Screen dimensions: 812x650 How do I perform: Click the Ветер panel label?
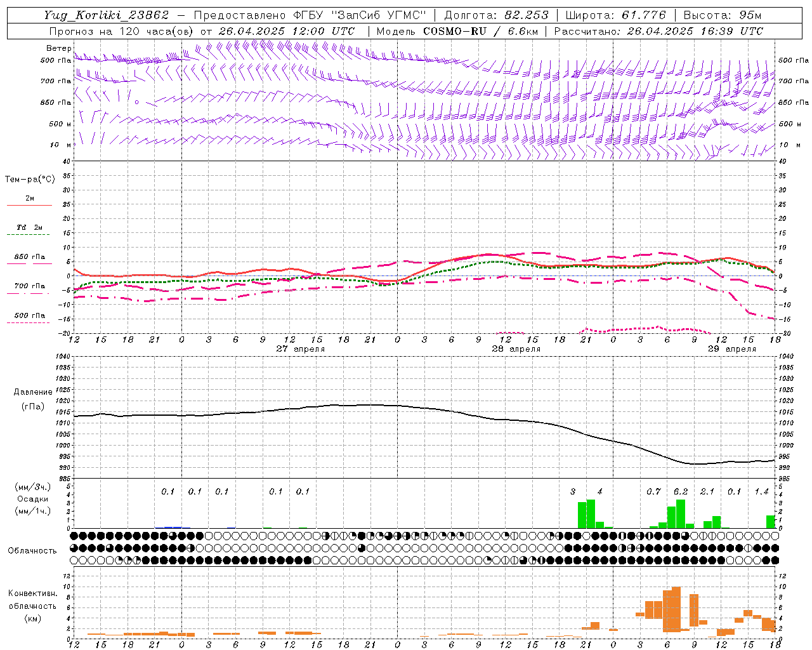coord(58,48)
